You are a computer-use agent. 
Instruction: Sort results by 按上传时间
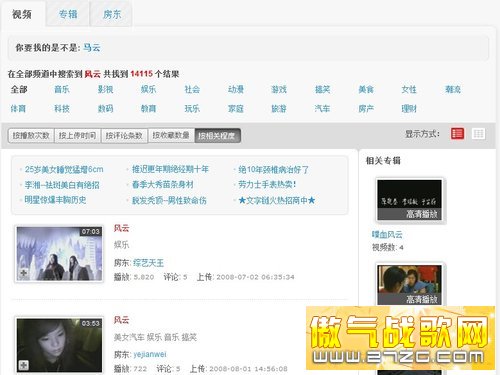point(77,136)
